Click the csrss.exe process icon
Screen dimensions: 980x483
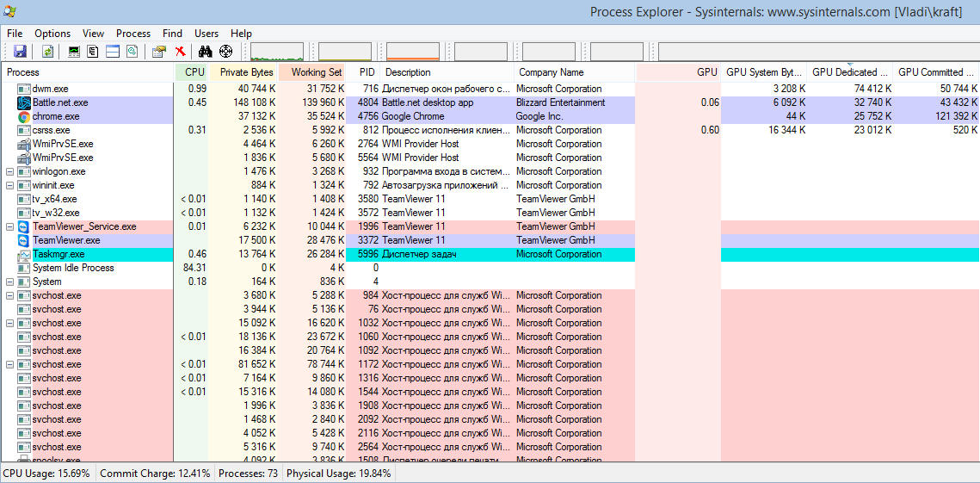pyautogui.click(x=24, y=130)
